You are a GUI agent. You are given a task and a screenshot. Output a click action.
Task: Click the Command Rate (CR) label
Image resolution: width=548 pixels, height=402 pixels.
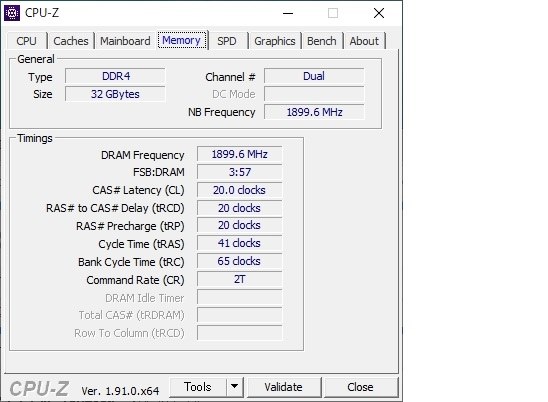pyautogui.click(x=136, y=280)
